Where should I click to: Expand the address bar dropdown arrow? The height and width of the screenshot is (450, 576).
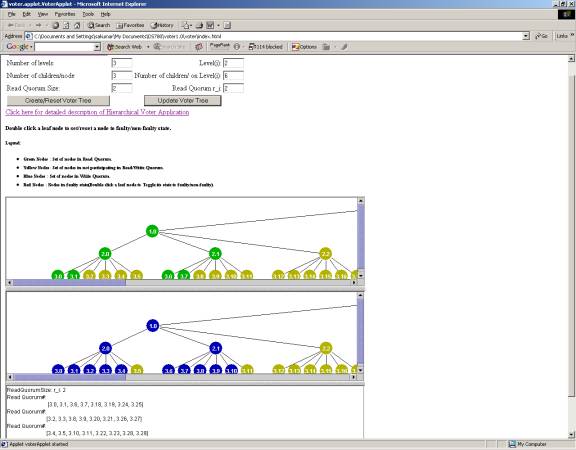tap(526, 36)
